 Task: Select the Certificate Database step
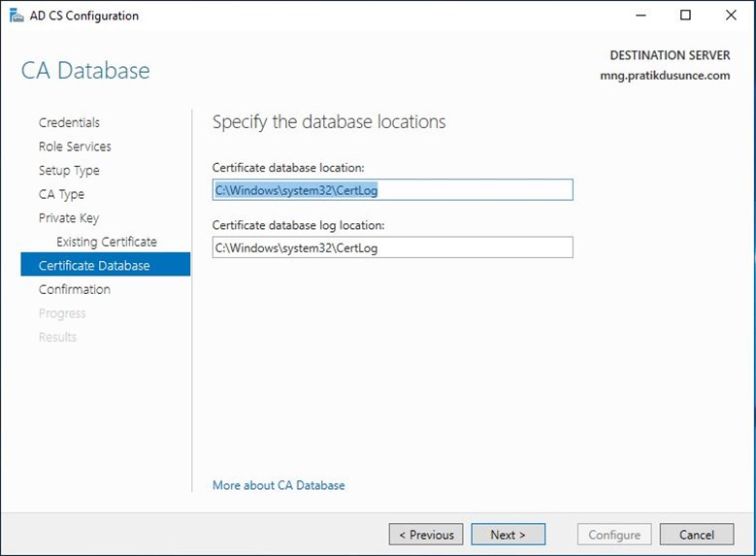[x=106, y=264]
